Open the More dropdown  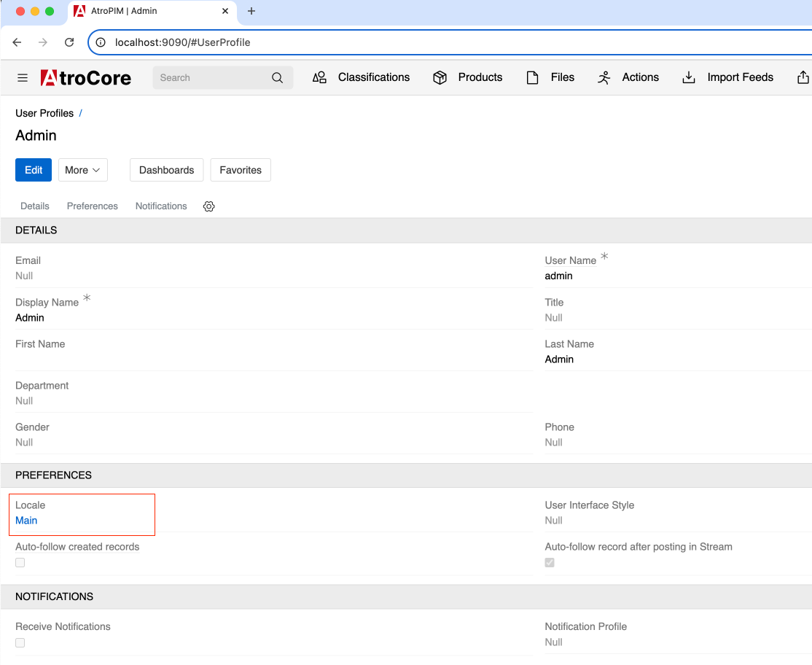[83, 170]
